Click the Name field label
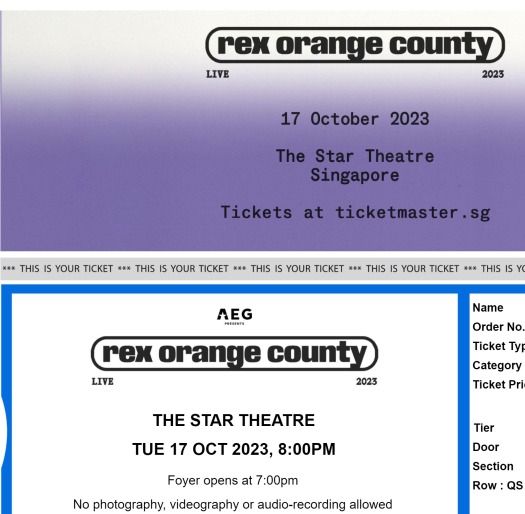The width and height of the screenshot is (525, 514). coord(488,308)
